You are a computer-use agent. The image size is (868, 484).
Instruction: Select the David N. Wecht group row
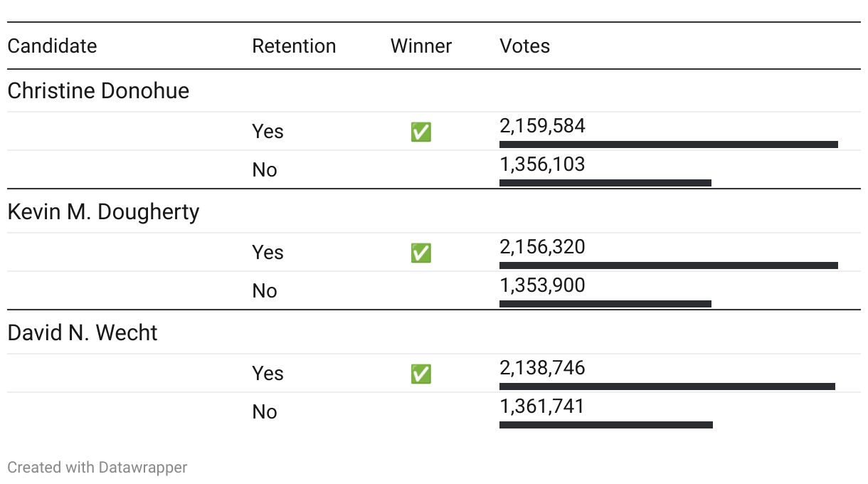tap(83, 333)
